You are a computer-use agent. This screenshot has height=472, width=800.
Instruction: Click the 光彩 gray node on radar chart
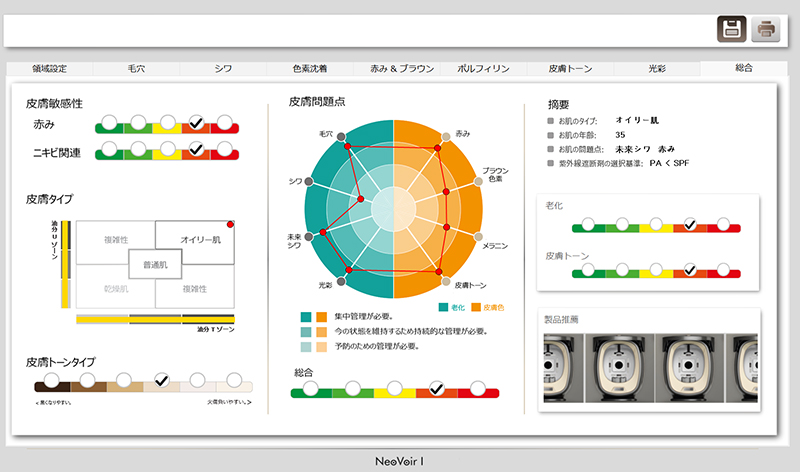341,281
